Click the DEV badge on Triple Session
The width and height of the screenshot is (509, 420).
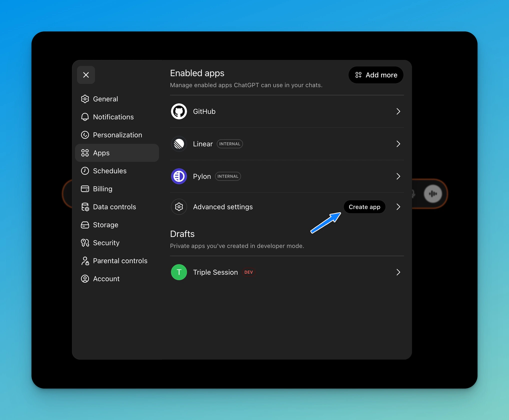248,272
